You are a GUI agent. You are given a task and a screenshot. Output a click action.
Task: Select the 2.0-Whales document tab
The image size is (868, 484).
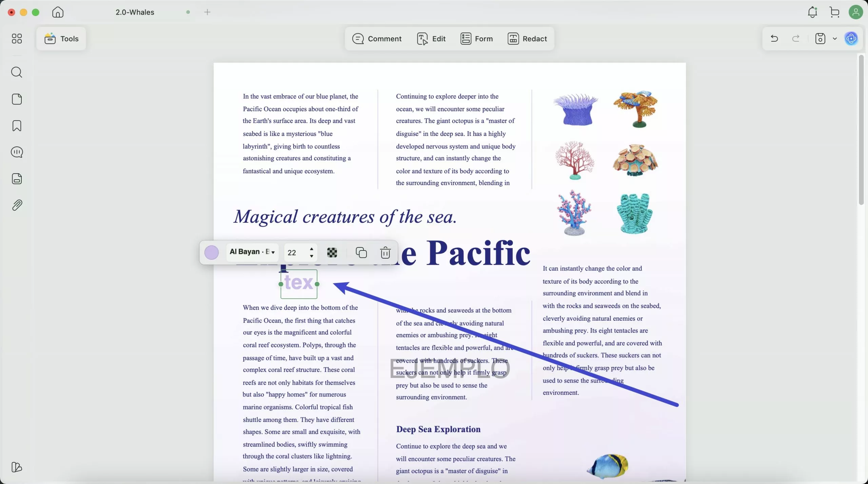(135, 12)
